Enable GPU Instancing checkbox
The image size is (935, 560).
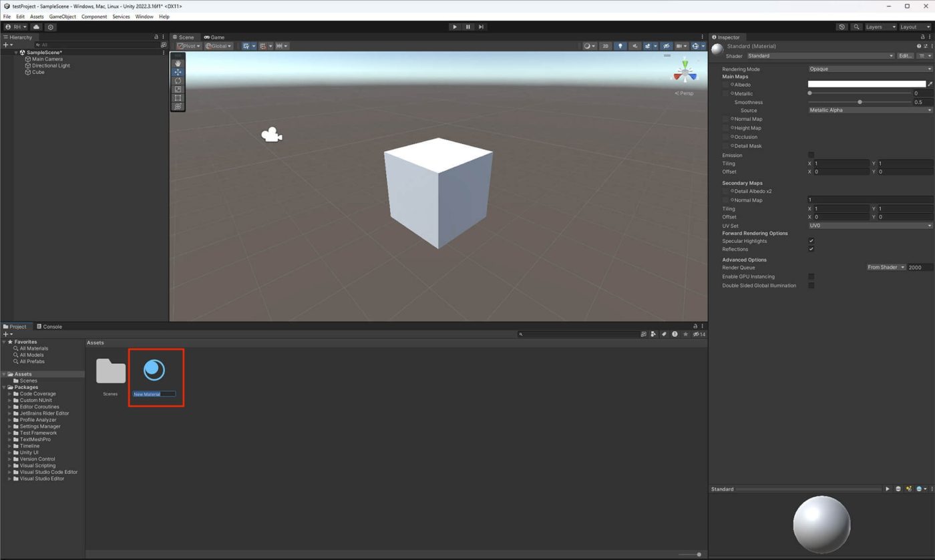tap(811, 276)
